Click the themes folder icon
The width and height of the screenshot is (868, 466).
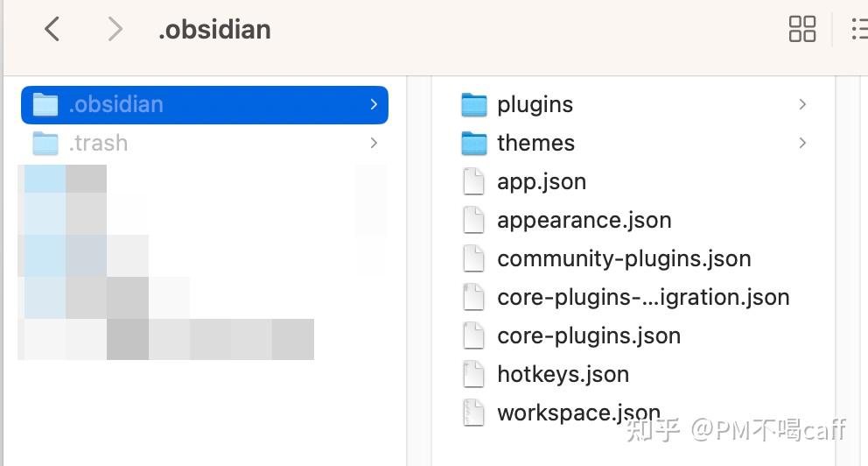(x=473, y=143)
